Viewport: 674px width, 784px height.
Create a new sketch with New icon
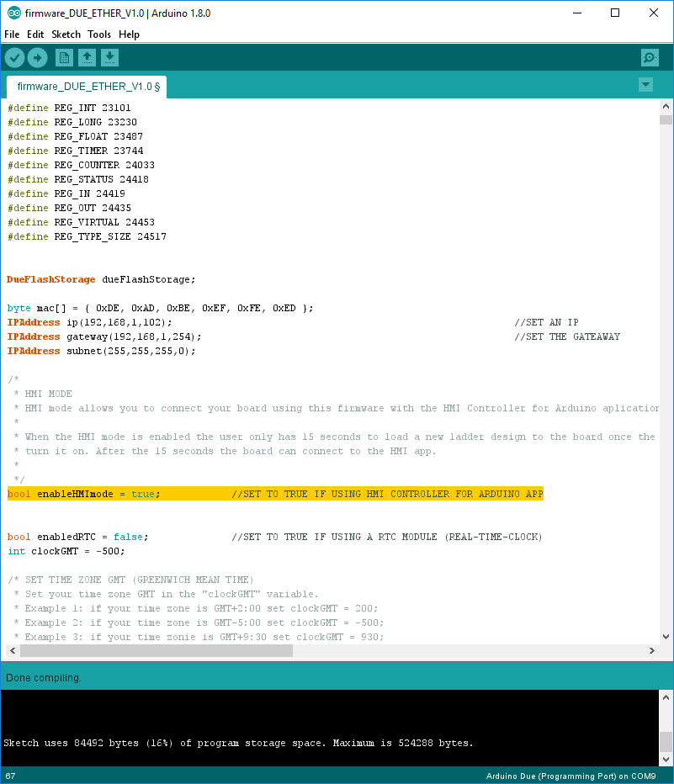click(64, 58)
